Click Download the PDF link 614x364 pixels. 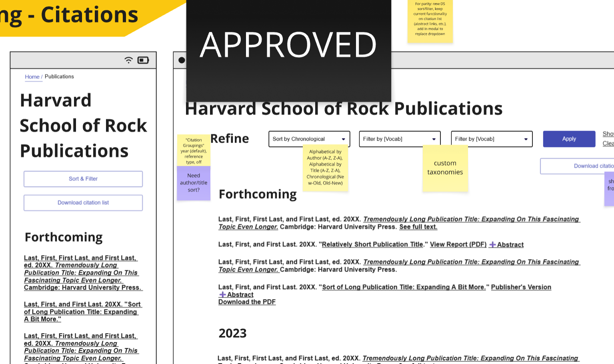click(x=247, y=302)
